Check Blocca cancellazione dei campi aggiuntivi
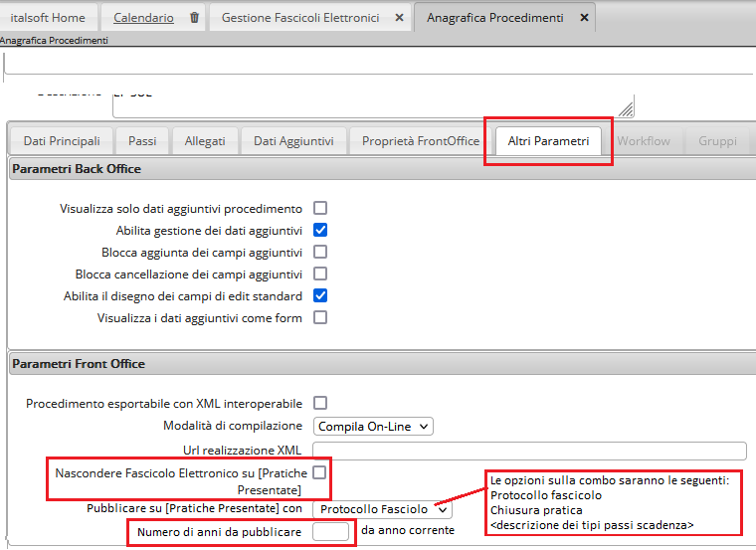 click(320, 274)
